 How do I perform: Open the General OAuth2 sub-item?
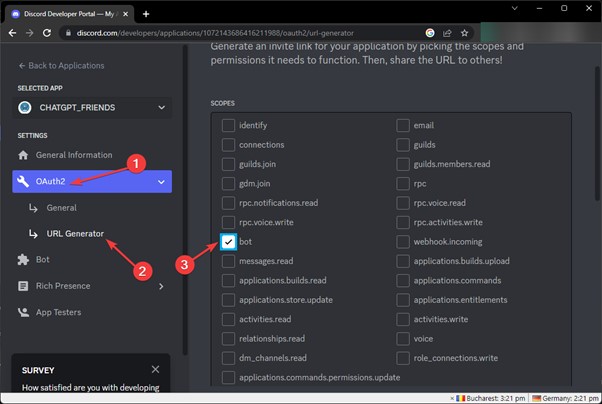coord(61,208)
